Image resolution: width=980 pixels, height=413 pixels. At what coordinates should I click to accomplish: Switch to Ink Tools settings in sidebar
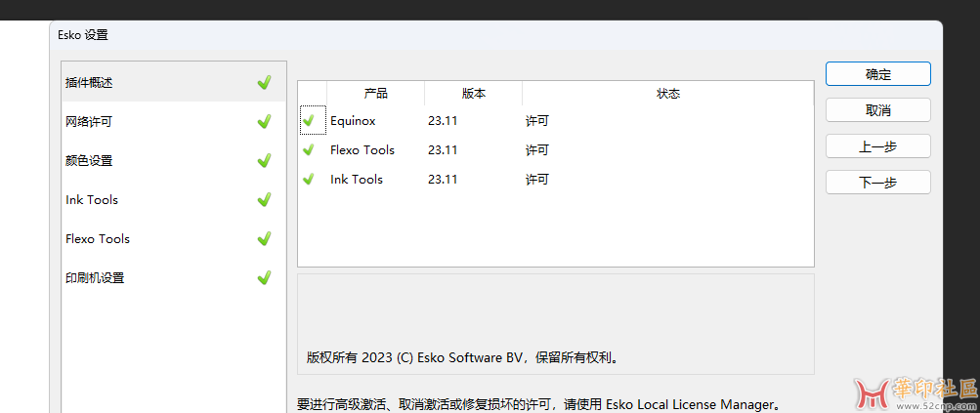pos(174,200)
